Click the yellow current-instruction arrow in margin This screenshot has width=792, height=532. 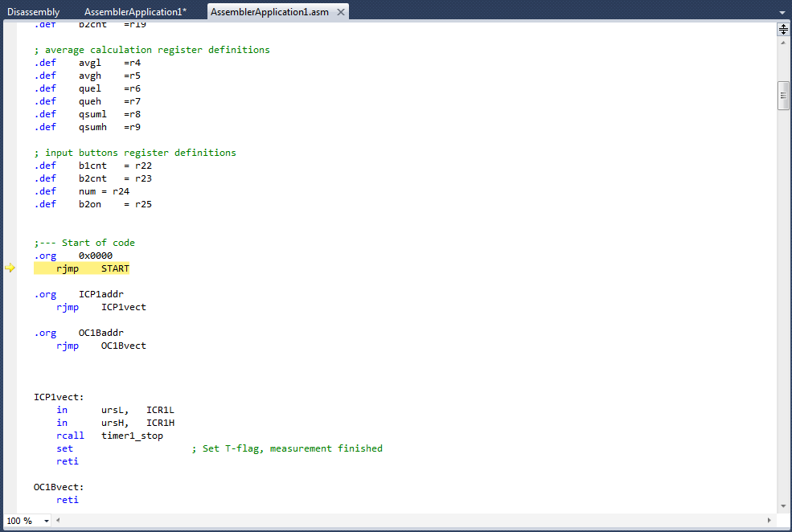(x=10, y=268)
